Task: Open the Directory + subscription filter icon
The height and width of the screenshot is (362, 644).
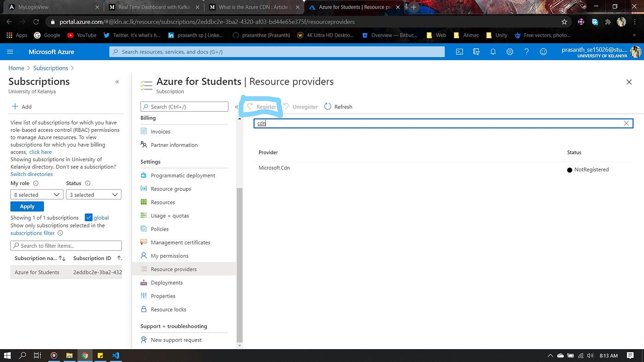Action: point(476,52)
